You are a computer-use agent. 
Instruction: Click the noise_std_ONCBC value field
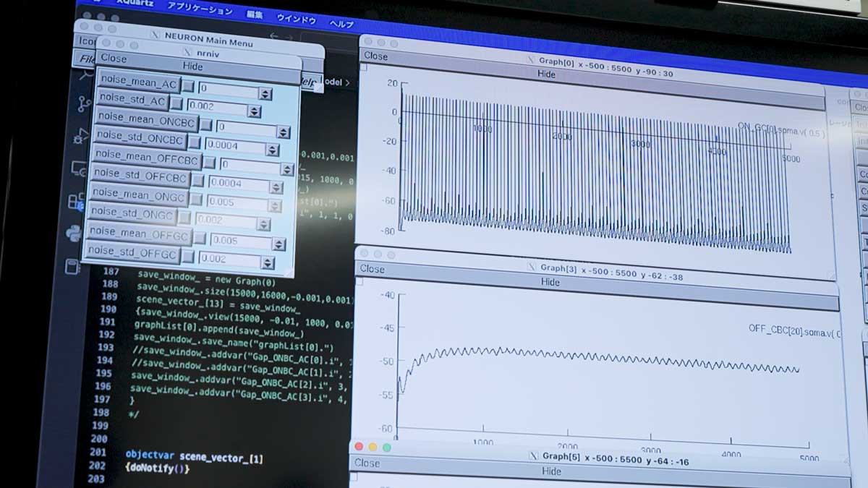(234, 147)
